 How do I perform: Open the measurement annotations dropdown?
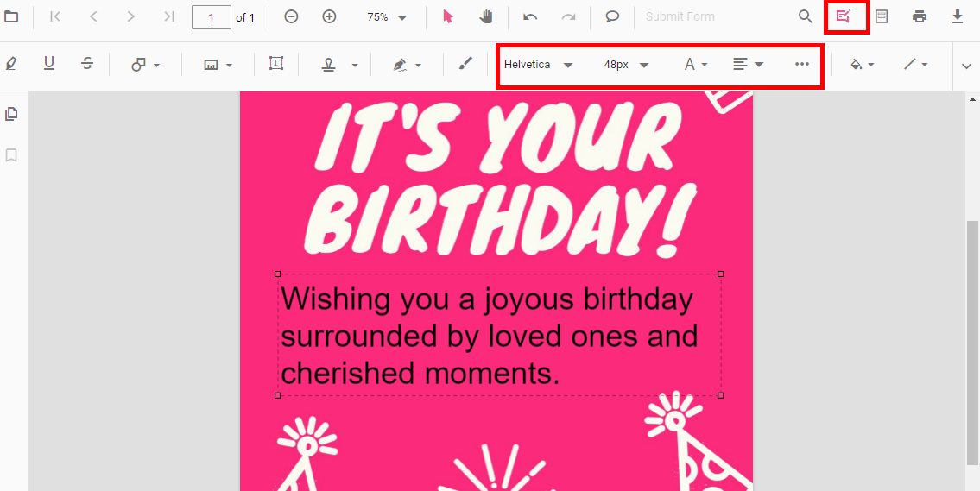click(218, 65)
